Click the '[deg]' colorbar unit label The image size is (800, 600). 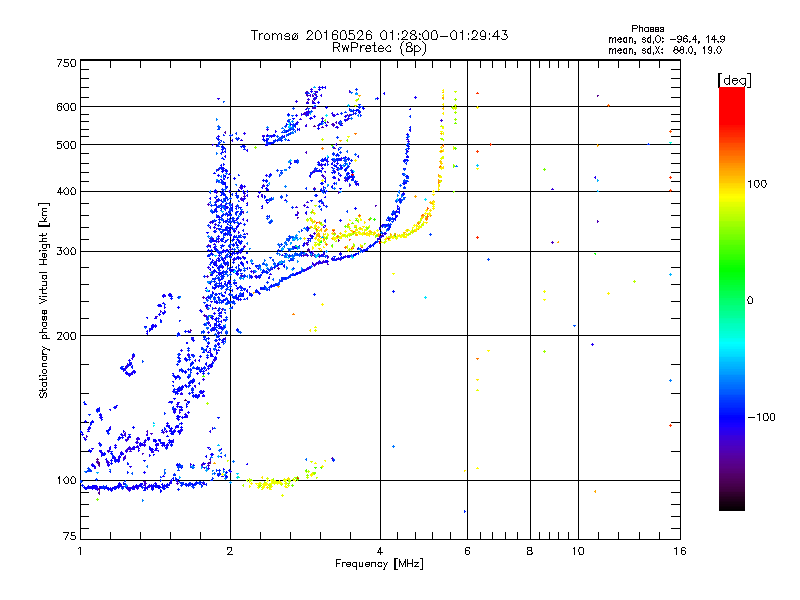[734, 81]
